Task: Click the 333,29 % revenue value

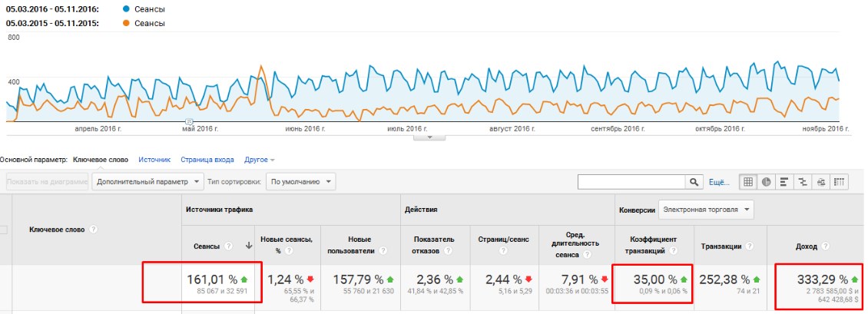Action: pos(822,279)
